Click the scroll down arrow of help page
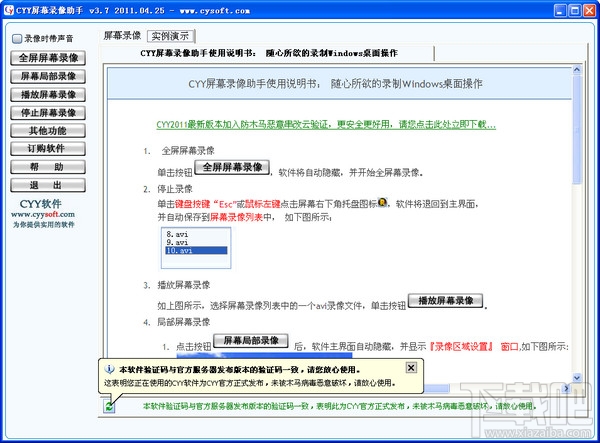600x443 pixels. coord(577,378)
